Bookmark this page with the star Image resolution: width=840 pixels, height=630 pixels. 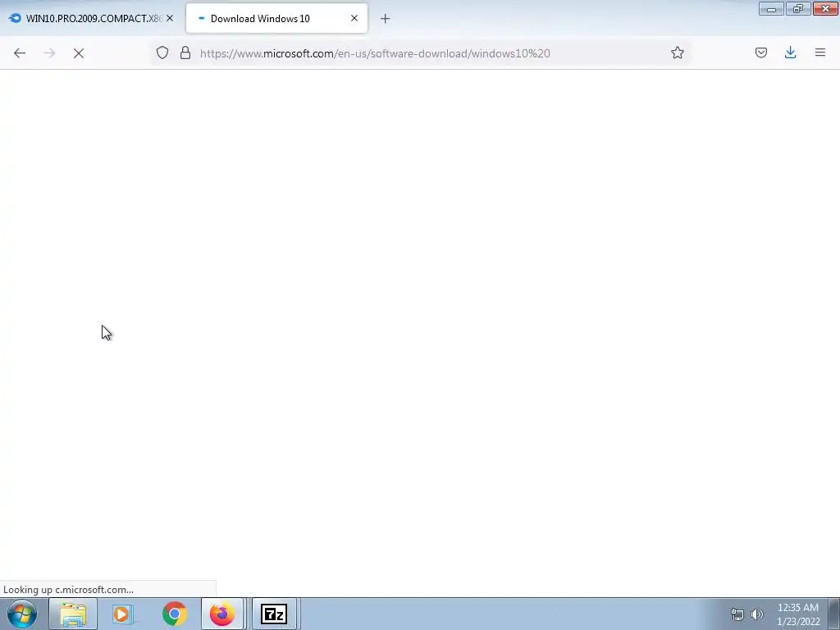(x=677, y=52)
